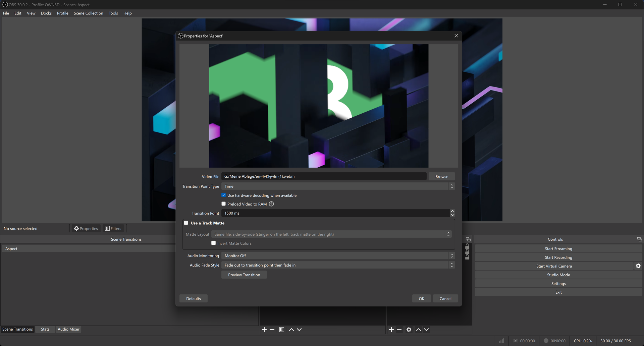Viewport: 644px width, 346px height.
Task: Click the source properties gear in the sources toolbar
Action: [409, 330]
